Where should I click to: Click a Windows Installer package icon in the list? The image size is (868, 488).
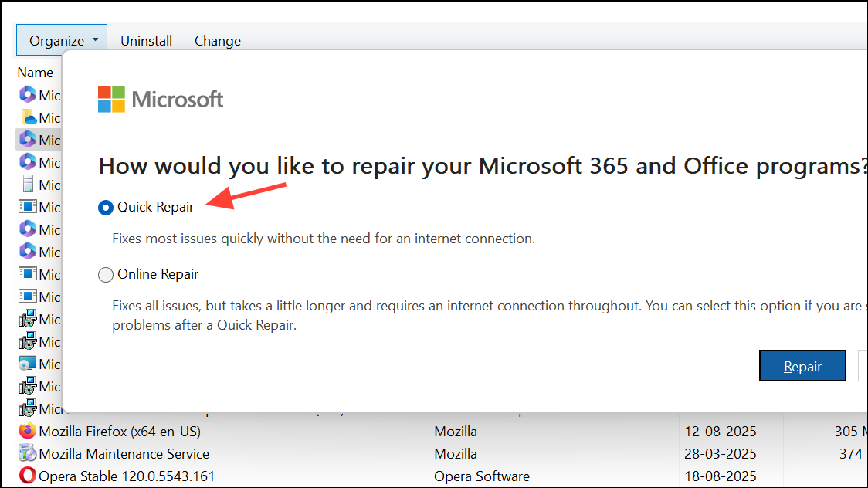(27, 319)
